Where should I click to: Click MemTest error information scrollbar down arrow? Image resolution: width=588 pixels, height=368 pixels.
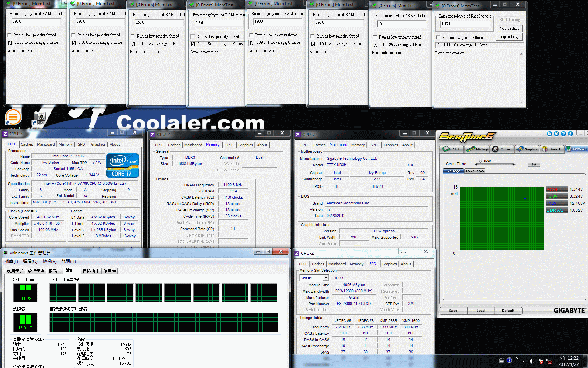[x=521, y=102]
